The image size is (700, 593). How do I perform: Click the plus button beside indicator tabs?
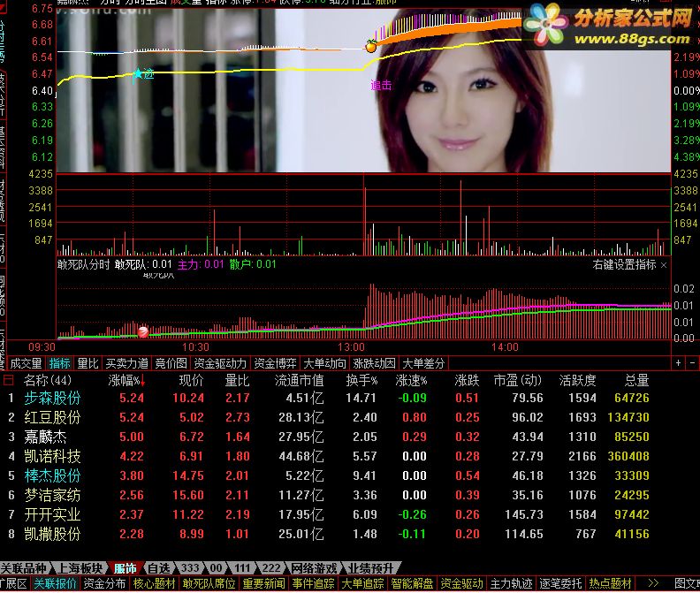click(678, 363)
